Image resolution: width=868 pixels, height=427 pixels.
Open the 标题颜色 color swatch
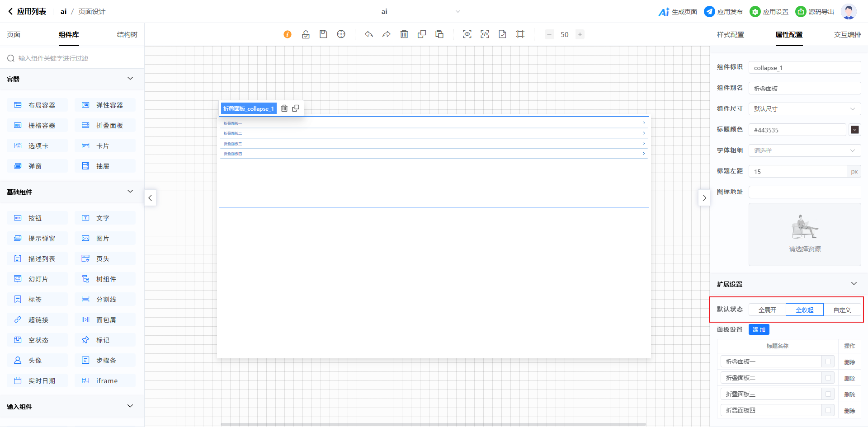pyautogui.click(x=854, y=130)
